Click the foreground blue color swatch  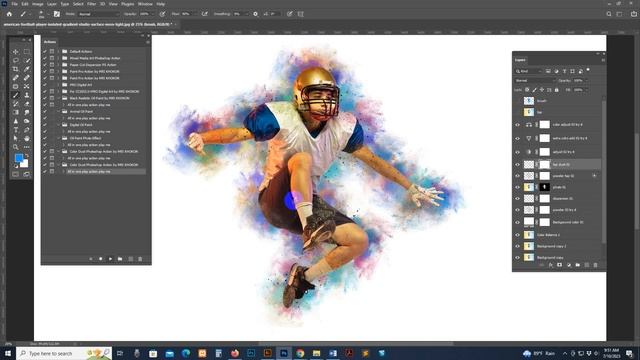(18, 158)
